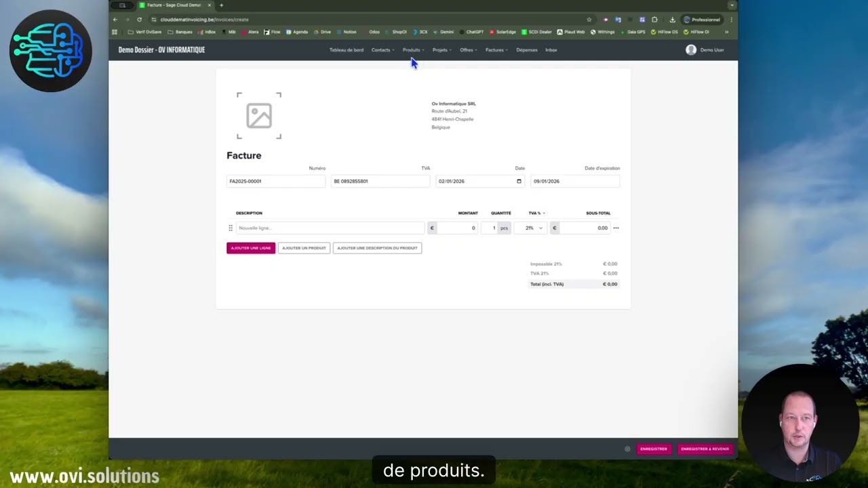This screenshot has width=868, height=488.
Task: Click the Nouvelle ligne description field
Action: coord(330,228)
